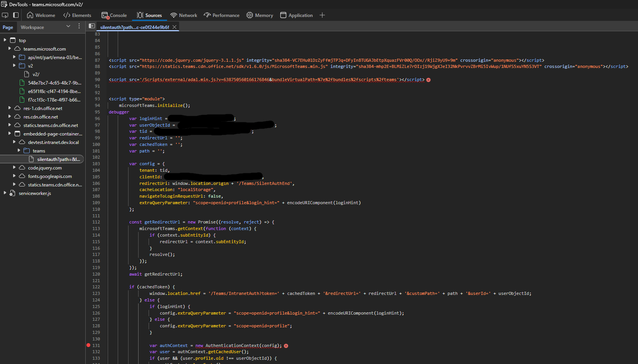Click the inspect element picker icon

pos(5,15)
